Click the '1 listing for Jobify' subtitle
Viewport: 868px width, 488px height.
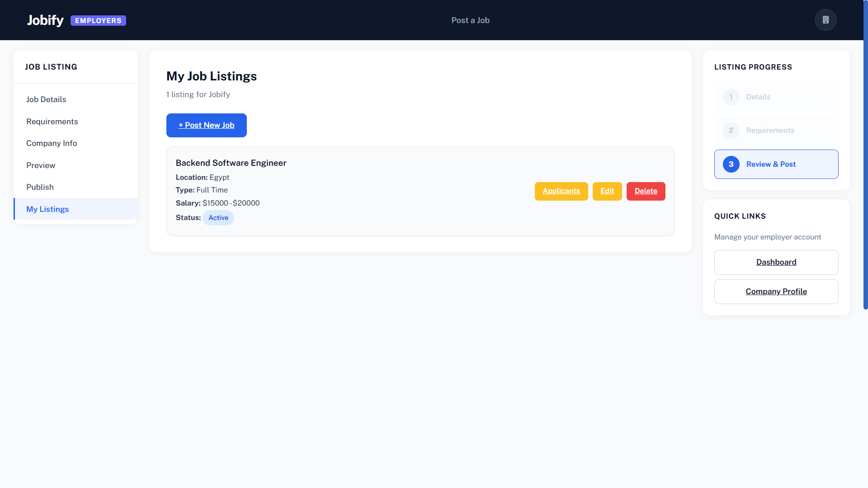coord(198,94)
